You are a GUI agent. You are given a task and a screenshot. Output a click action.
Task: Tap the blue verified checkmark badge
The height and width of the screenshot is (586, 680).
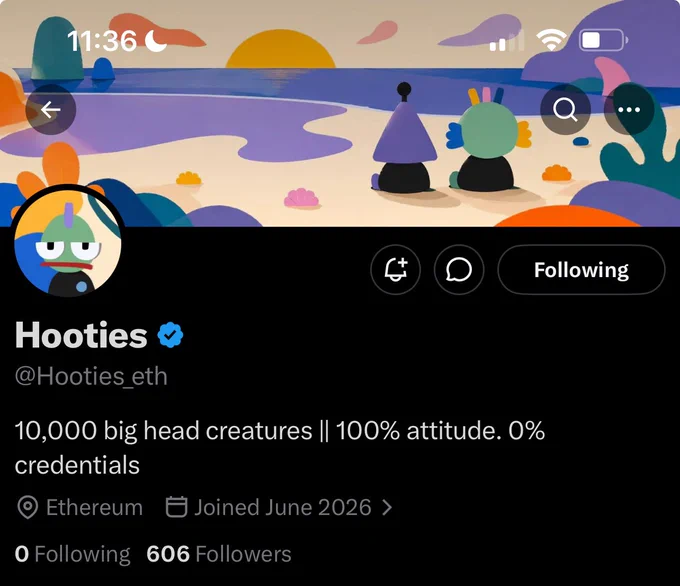[x=170, y=335]
